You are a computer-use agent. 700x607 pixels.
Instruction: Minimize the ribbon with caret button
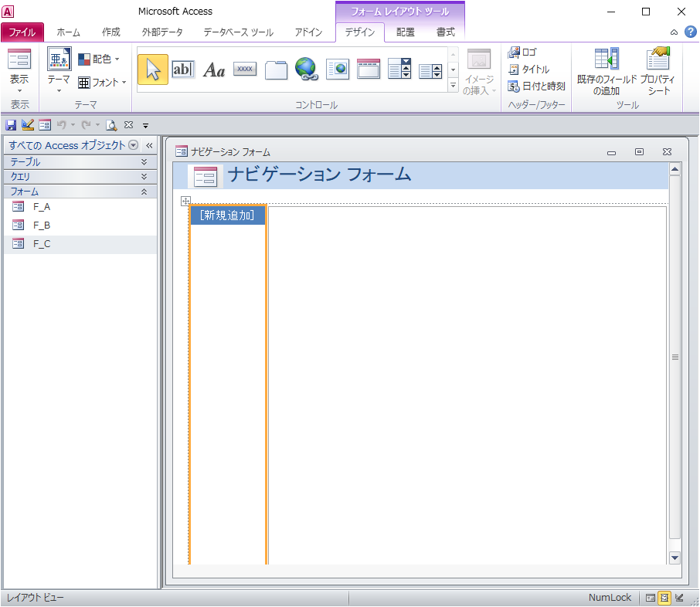click(674, 32)
